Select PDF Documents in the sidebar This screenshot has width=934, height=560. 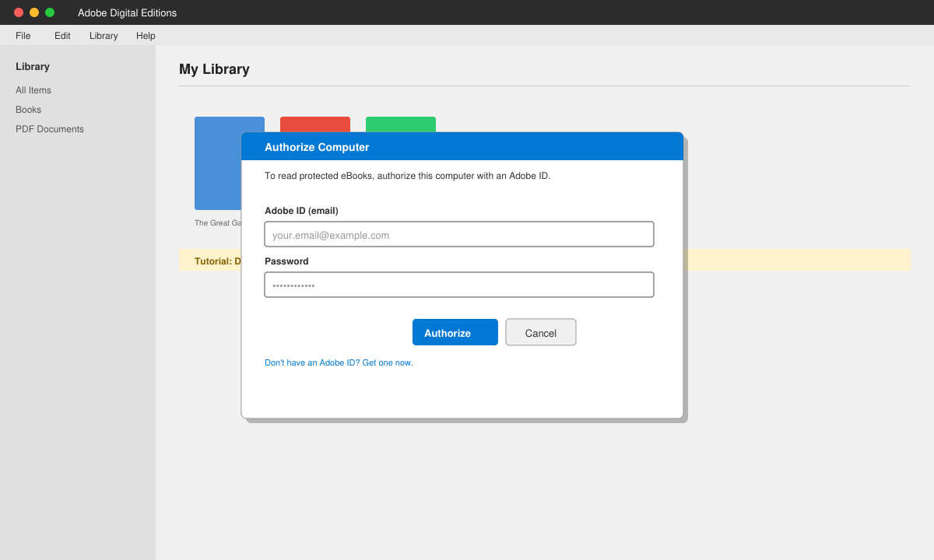pos(50,129)
